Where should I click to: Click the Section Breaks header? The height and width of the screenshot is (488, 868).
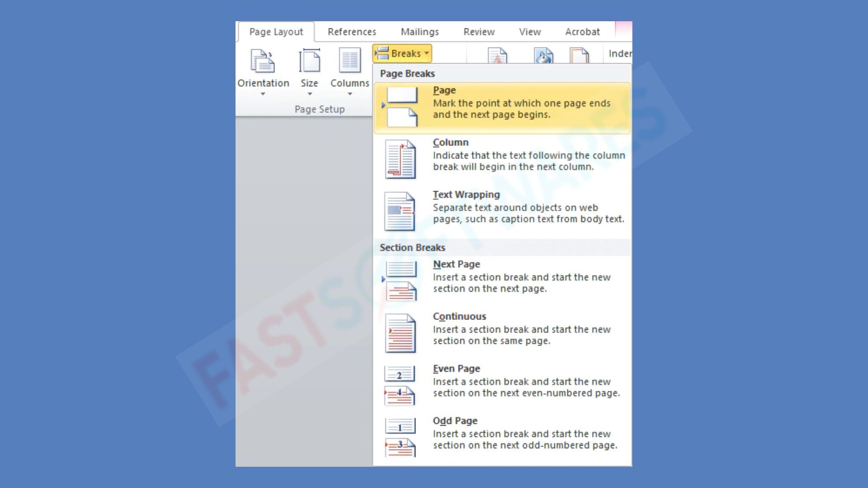pos(412,248)
